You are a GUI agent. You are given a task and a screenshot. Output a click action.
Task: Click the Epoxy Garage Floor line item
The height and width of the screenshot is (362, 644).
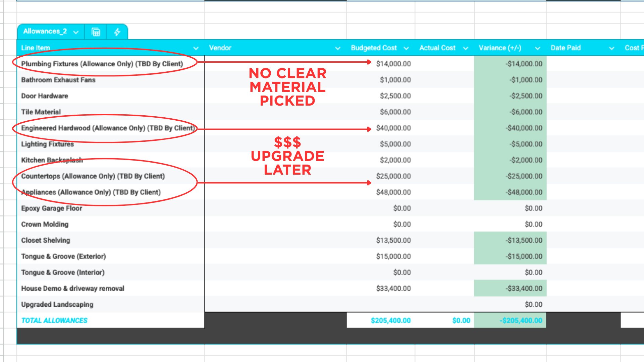click(52, 208)
